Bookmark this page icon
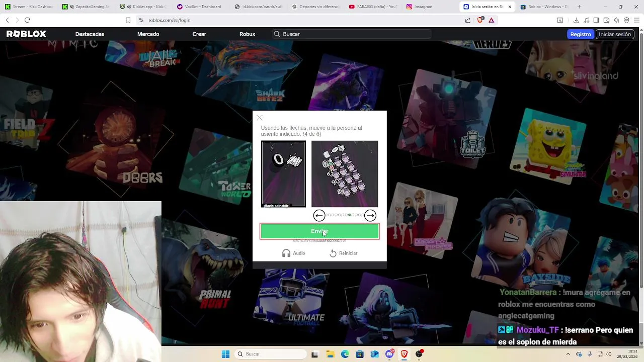This screenshot has height=362, width=644. click(128, 20)
